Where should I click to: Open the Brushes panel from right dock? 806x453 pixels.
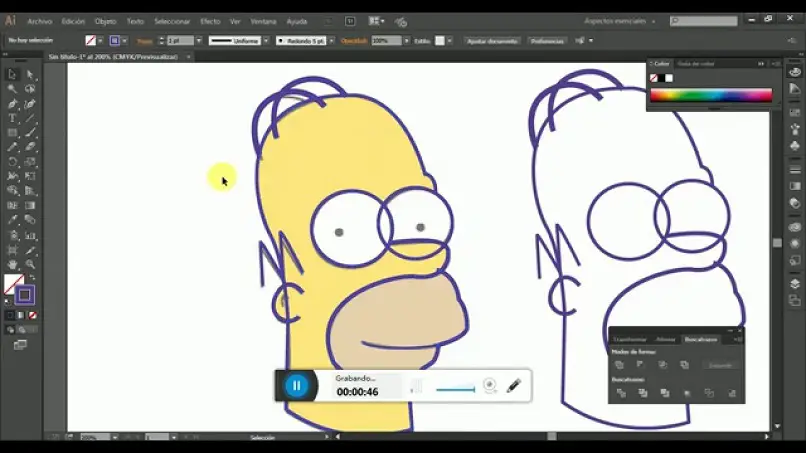795,129
